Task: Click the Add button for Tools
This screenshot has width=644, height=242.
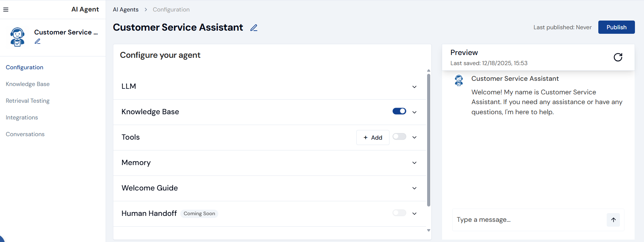Action: (373, 138)
